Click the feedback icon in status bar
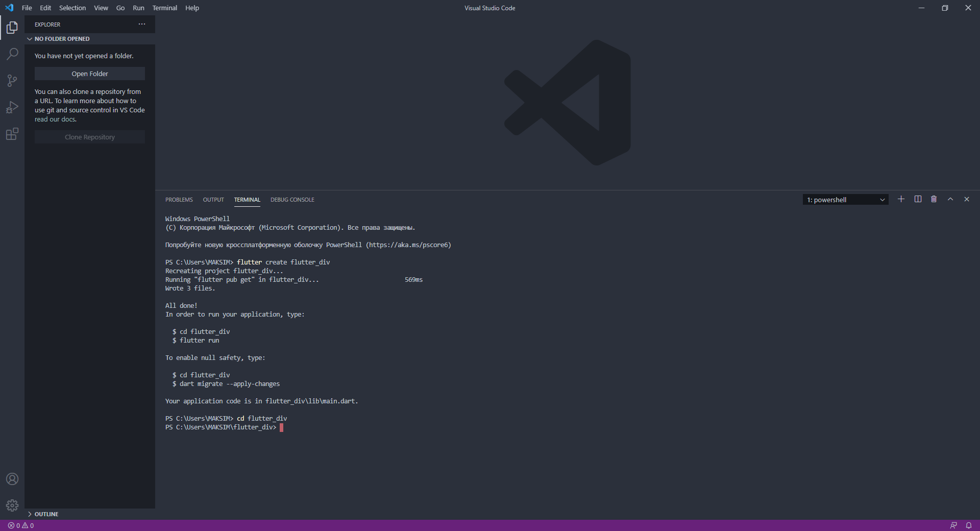The image size is (980, 531). 953,525
